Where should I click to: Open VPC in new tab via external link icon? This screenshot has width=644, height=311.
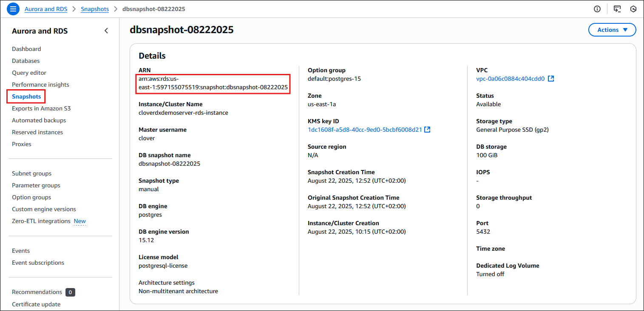pyautogui.click(x=551, y=78)
